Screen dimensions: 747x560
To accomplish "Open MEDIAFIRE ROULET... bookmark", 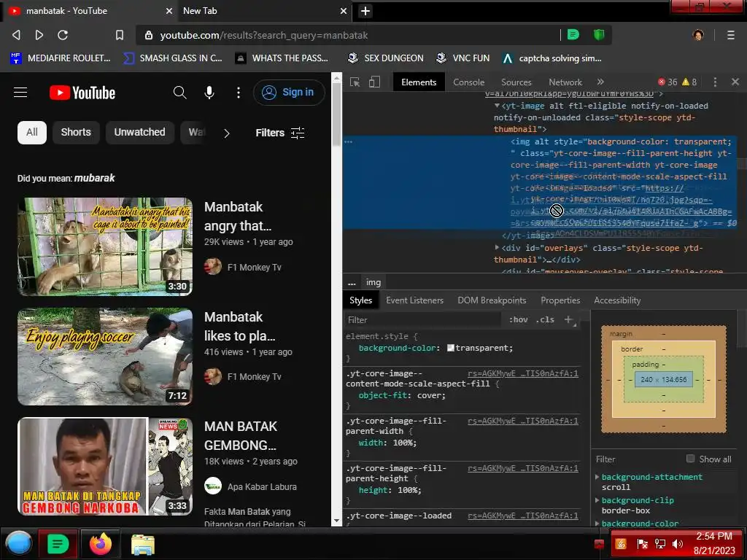I will pos(61,58).
